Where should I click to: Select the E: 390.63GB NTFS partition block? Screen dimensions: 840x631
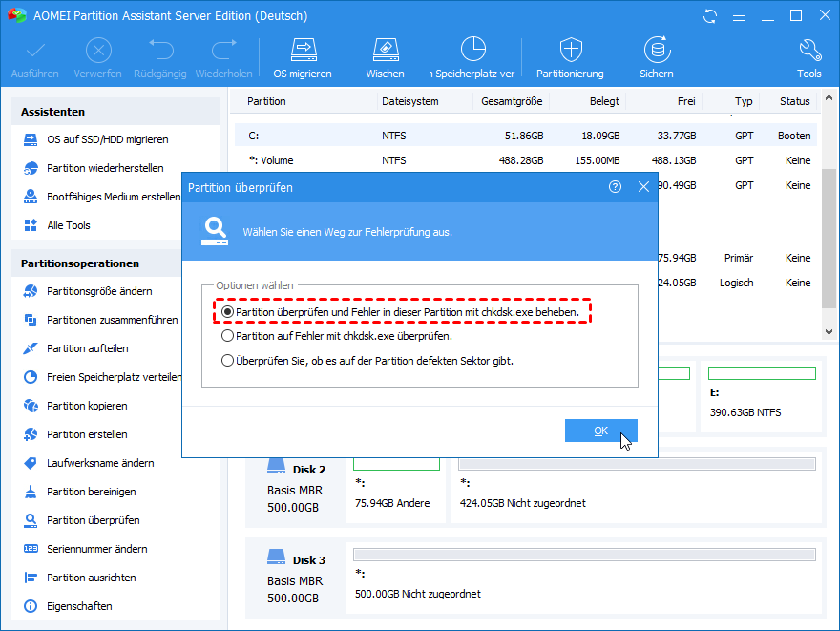762,395
